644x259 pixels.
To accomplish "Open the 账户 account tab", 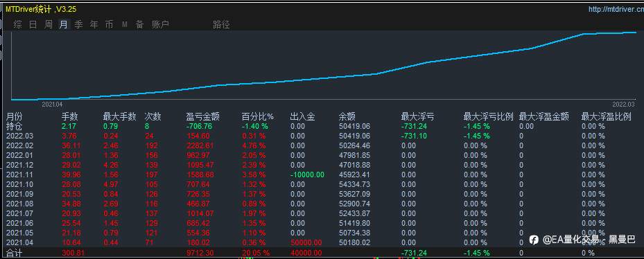I will (160, 25).
